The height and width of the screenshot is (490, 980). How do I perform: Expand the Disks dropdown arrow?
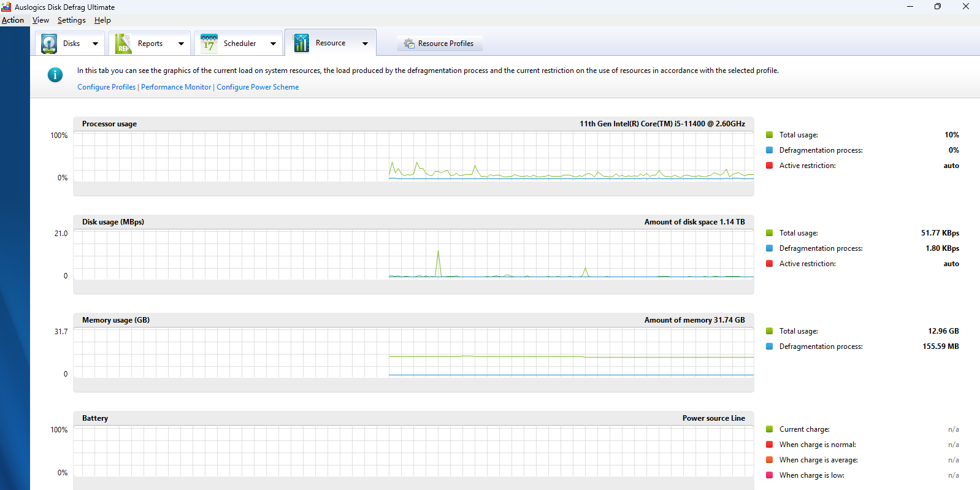95,44
